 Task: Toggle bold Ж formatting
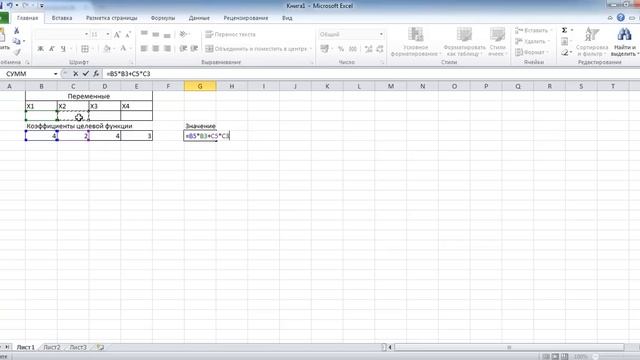coord(40,49)
